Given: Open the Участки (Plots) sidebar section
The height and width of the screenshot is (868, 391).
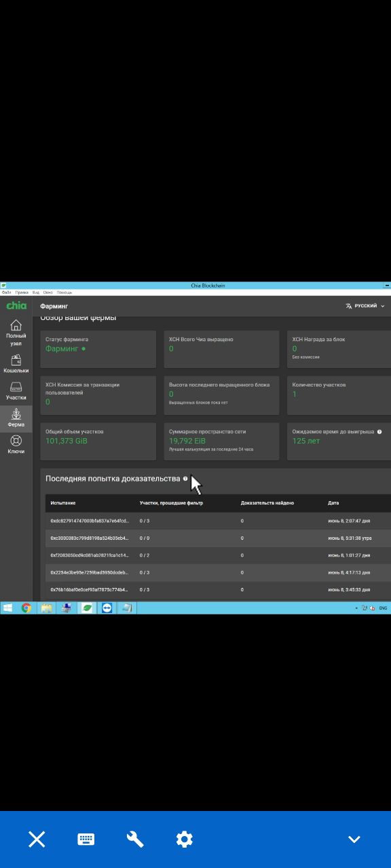Looking at the screenshot, I should point(16,391).
